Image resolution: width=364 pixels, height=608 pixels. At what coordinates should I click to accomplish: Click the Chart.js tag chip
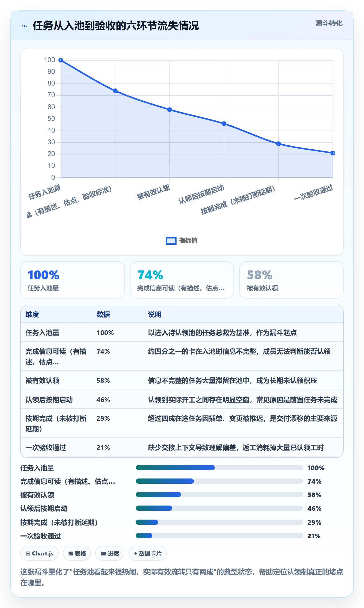[x=40, y=553]
